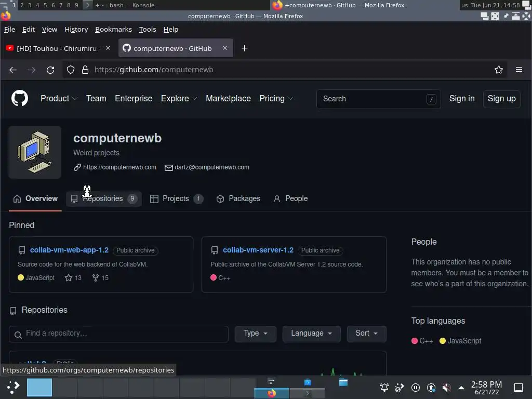Click the system updates tray icon

[431, 388]
